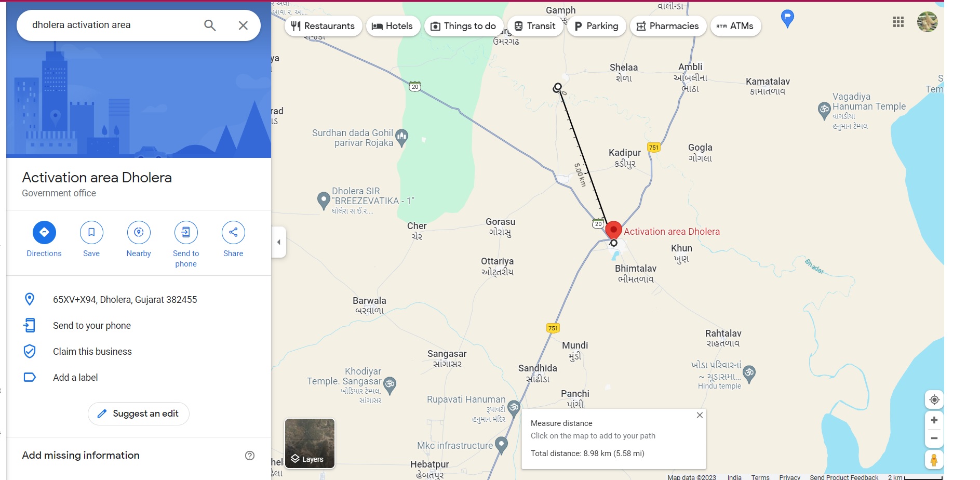This screenshot has height=480, width=980.
Task: Zoom out with the minus button
Action: [x=934, y=438]
